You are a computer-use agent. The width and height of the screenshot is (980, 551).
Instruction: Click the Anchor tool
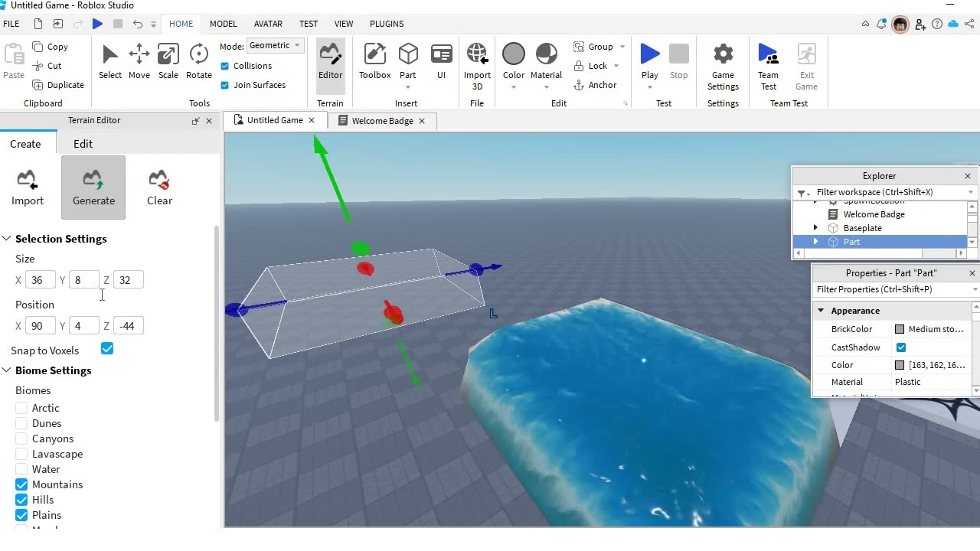pyautogui.click(x=595, y=85)
